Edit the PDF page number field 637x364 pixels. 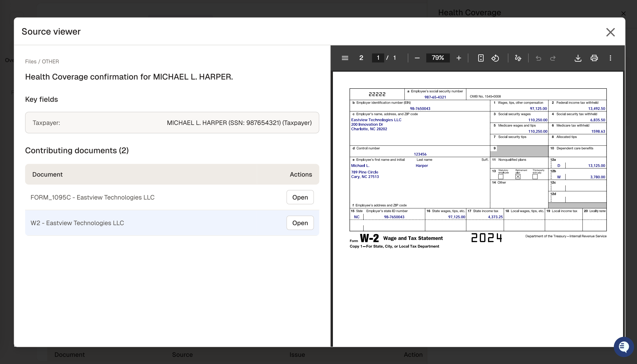378,58
